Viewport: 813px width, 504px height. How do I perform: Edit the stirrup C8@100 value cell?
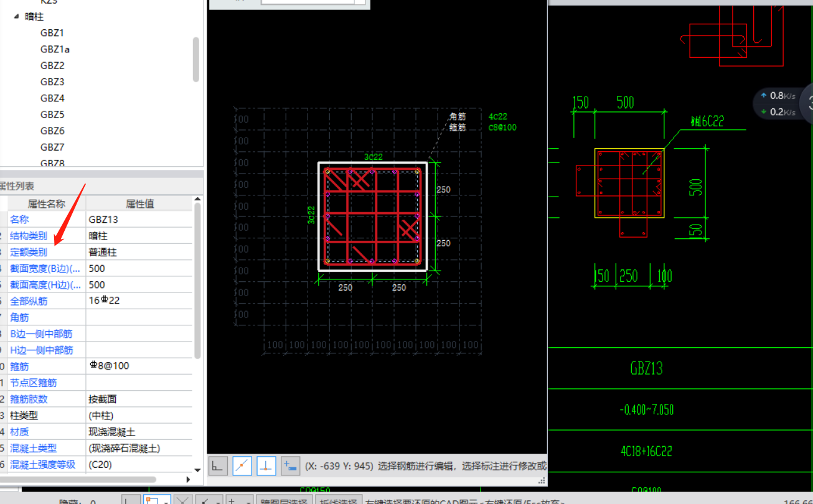pyautogui.click(x=139, y=366)
